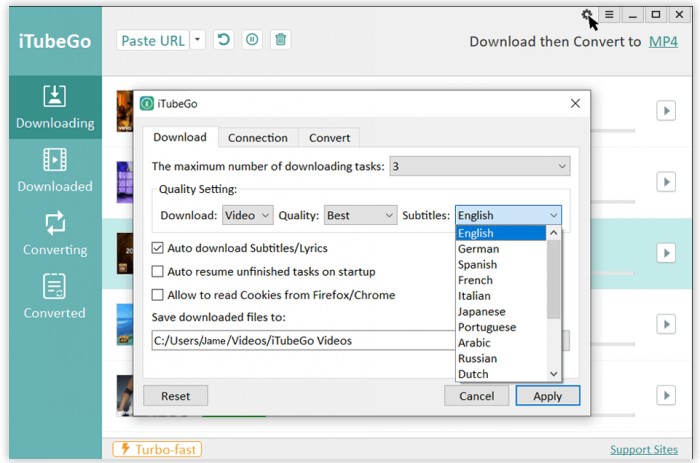Open the Quality dropdown showing Best

[x=360, y=215]
